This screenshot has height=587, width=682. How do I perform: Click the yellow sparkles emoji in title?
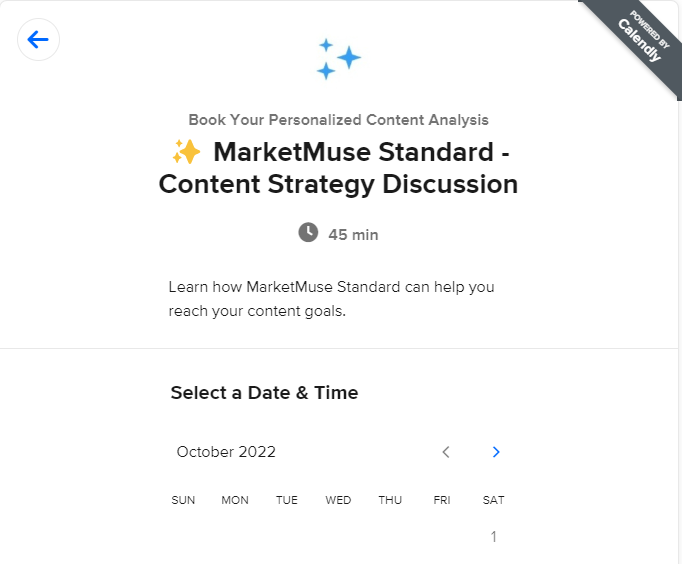click(x=186, y=152)
